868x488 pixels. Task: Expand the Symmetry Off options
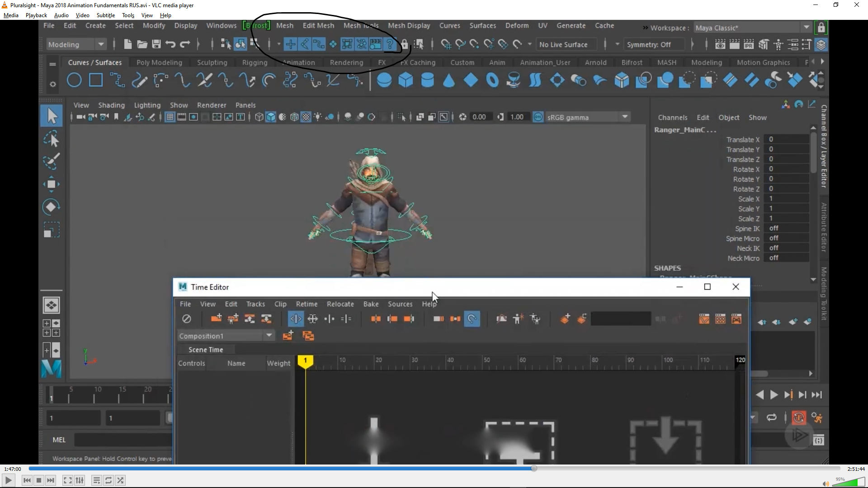coord(654,44)
